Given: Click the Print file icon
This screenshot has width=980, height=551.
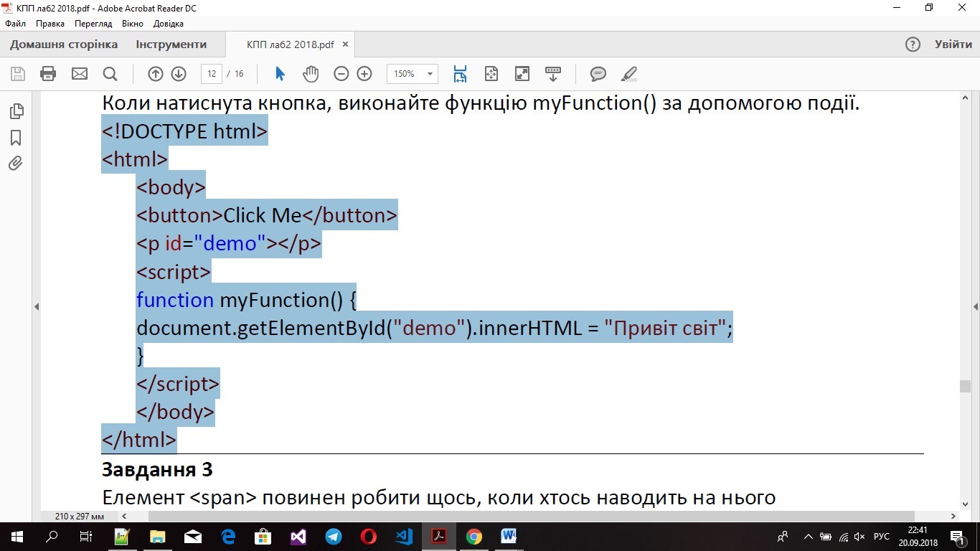Looking at the screenshot, I should pos(48,74).
